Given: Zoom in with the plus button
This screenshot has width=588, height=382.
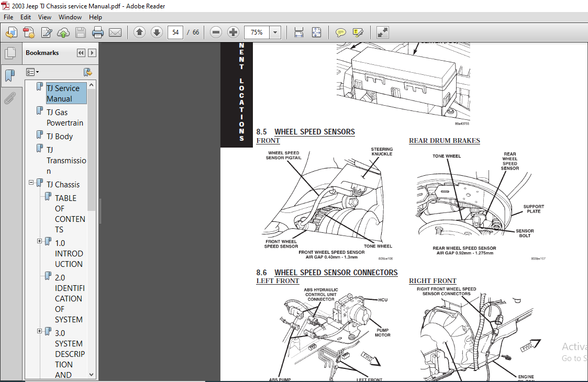Looking at the screenshot, I should pos(233,32).
